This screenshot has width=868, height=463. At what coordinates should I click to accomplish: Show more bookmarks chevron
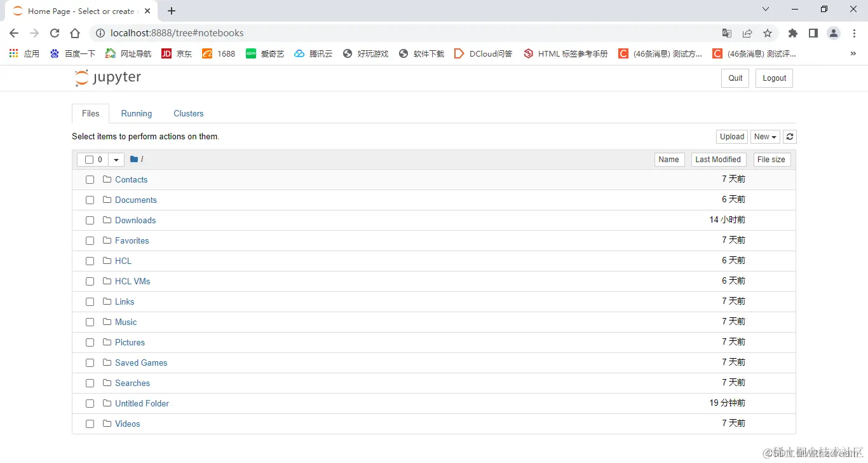[x=853, y=54]
